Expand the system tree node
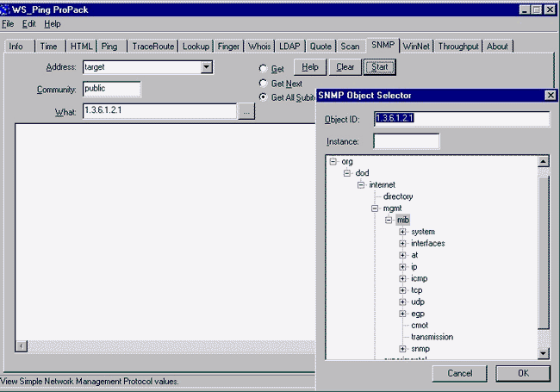 click(402, 232)
